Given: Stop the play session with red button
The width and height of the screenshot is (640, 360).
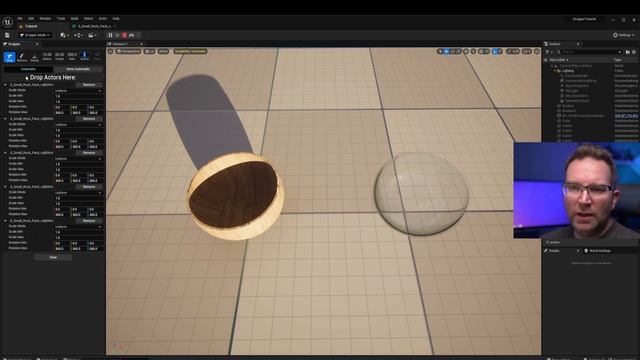Looking at the screenshot, I should (124, 36).
